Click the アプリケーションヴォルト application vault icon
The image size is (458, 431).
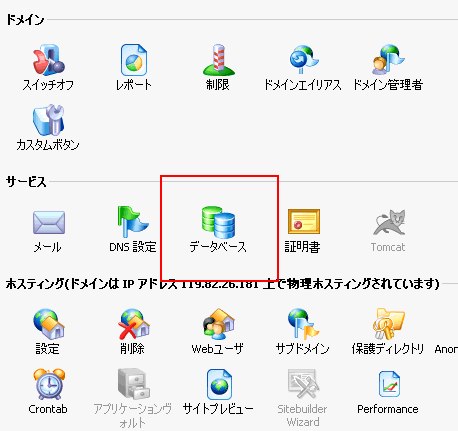click(x=134, y=384)
